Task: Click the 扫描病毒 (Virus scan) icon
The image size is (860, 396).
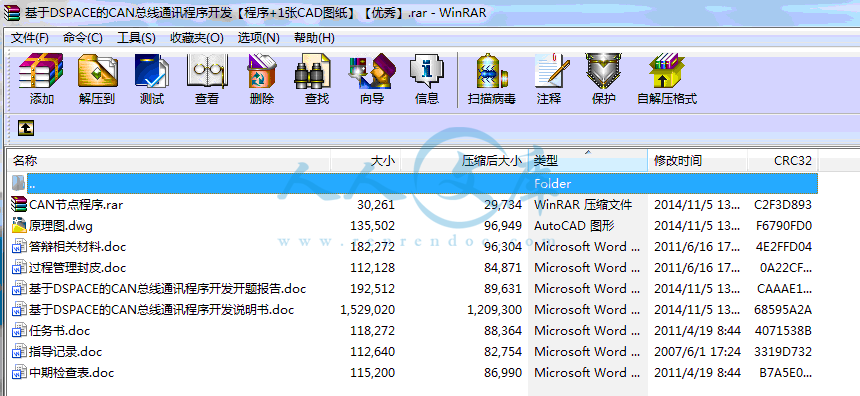Action: click(x=491, y=71)
